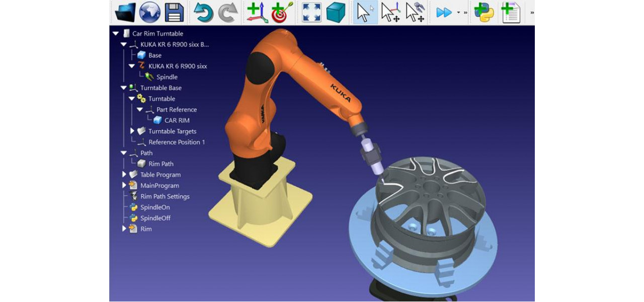The width and height of the screenshot is (644, 302).
Task: Click the program icon beside Rim
Action: tap(133, 229)
